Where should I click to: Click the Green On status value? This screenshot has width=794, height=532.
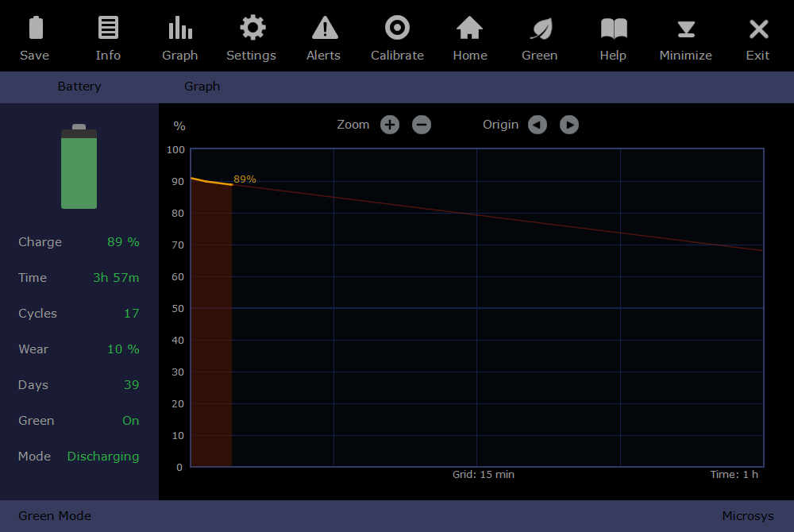130,421
